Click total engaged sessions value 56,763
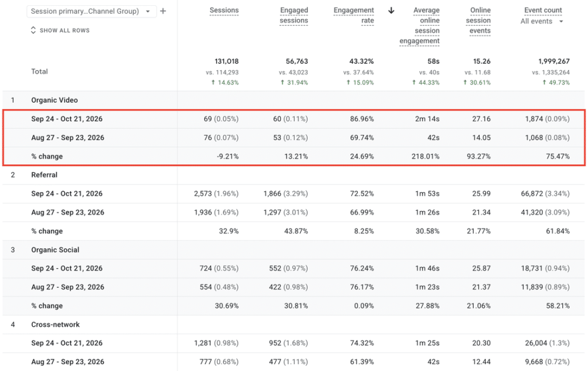 (297, 61)
